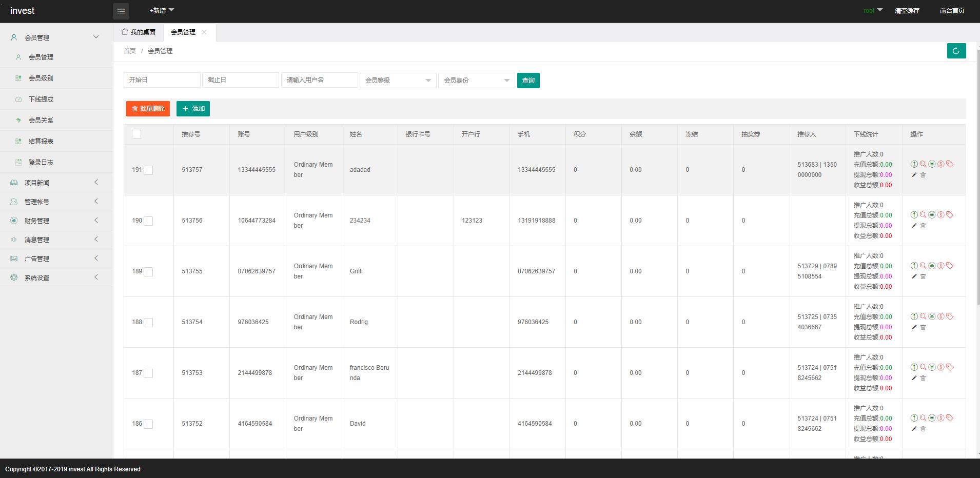The image size is (980, 478).
Task: Click the pencil edit icon for adadad
Action: (914, 175)
